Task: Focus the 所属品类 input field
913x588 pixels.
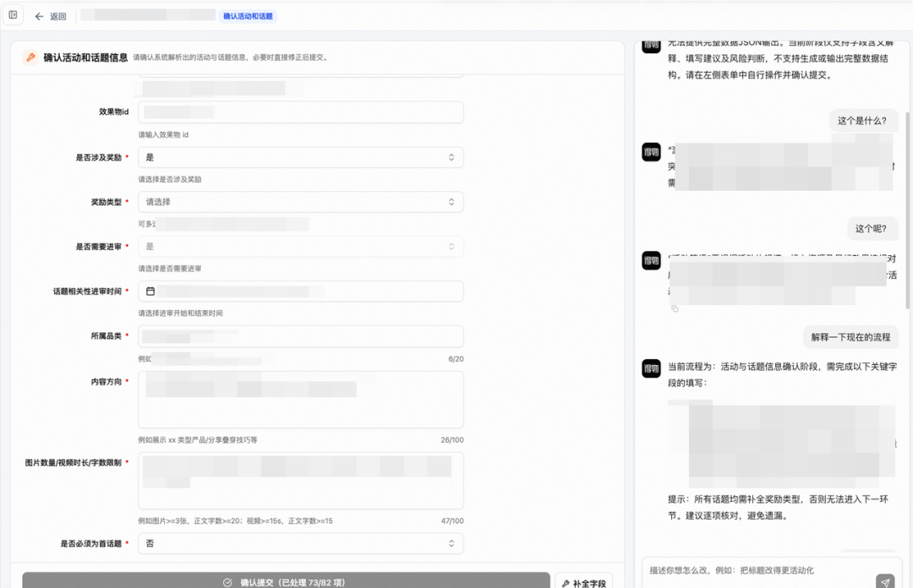Action: pyautogui.click(x=300, y=336)
